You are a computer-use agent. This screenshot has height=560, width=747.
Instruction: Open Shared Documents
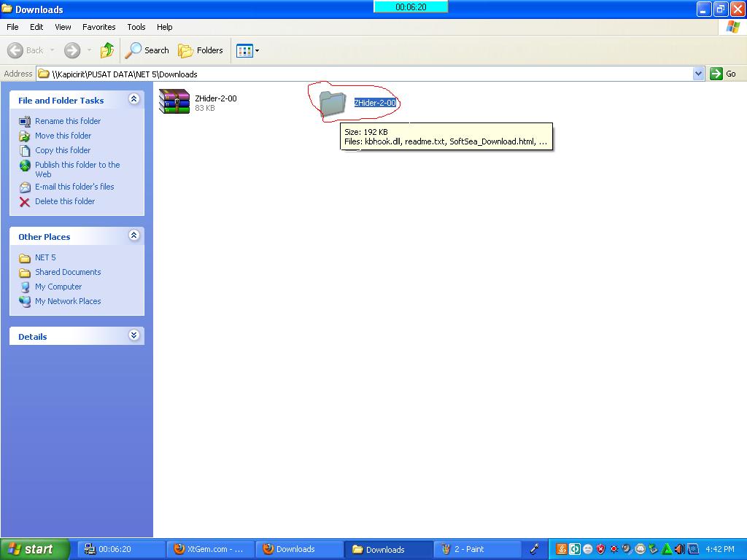click(x=68, y=273)
